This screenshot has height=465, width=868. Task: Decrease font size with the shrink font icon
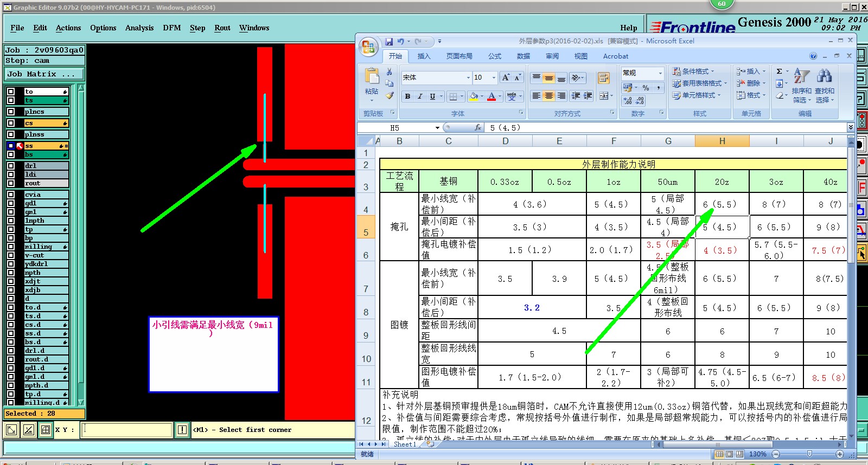(517, 77)
